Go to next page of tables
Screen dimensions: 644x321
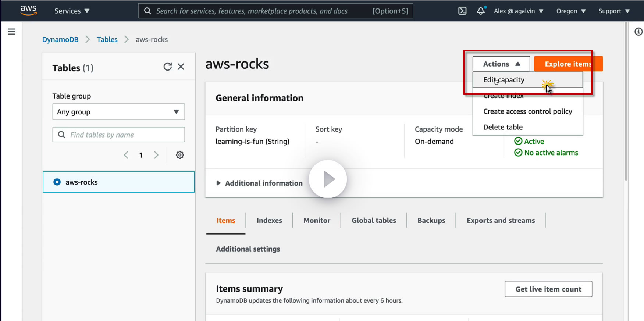pyautogui.click(x=156, y=155)
